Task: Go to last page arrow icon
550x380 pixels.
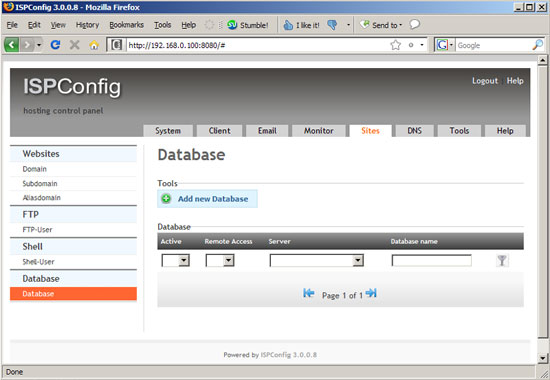Action: pos(371,293)
